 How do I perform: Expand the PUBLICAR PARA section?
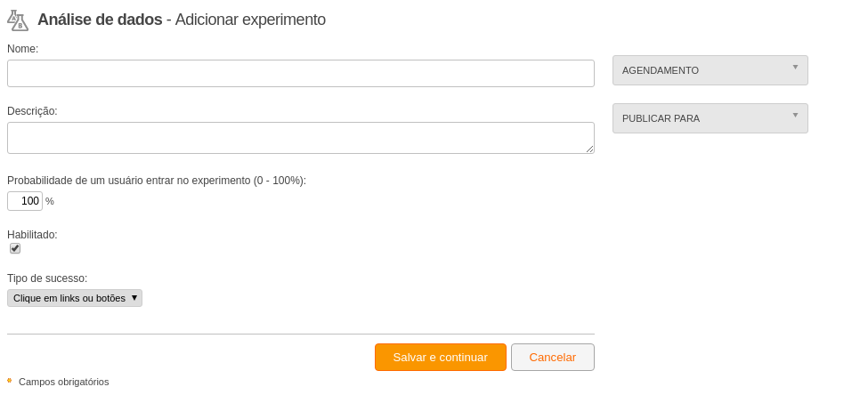coord(710,118)
